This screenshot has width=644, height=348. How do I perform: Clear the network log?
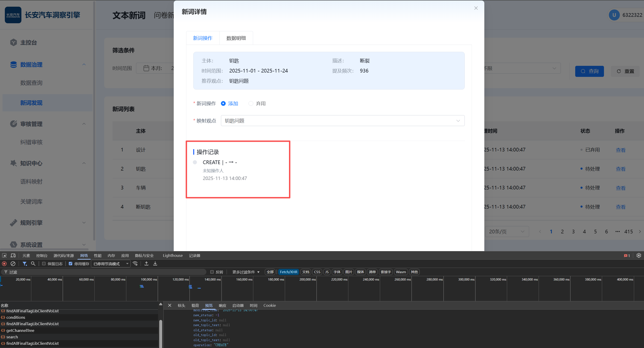13,264
